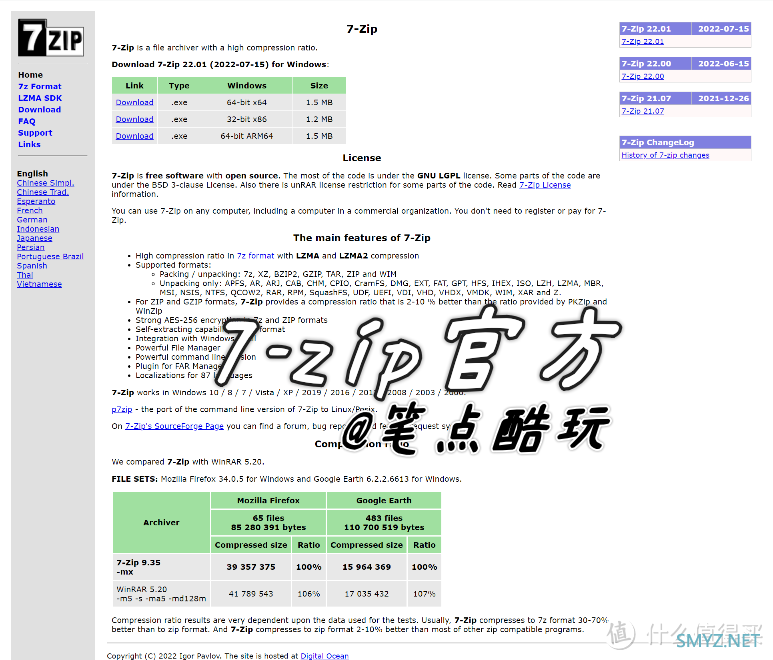Click the 7-Zip 22.01 news header
This screenshot has width=773, height=660.
pos(655,29)
